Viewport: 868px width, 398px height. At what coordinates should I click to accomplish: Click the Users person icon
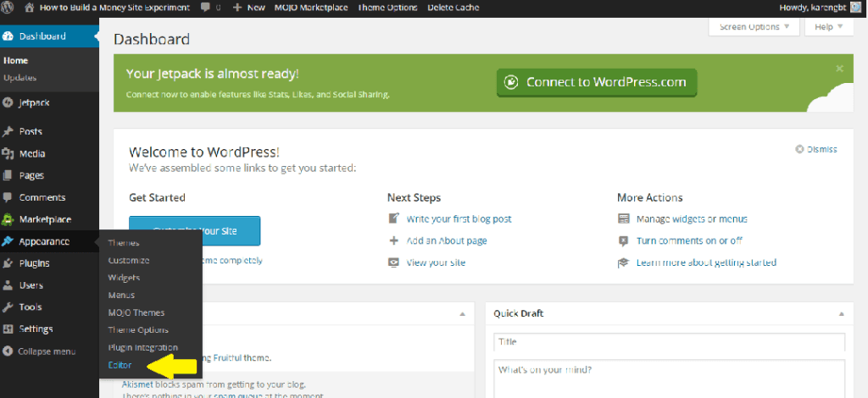(8, 285)
